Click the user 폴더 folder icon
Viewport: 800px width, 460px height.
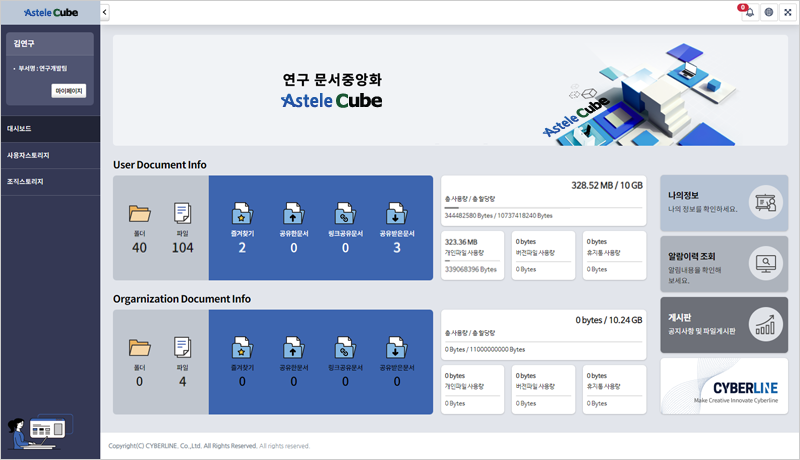point(139,213)
